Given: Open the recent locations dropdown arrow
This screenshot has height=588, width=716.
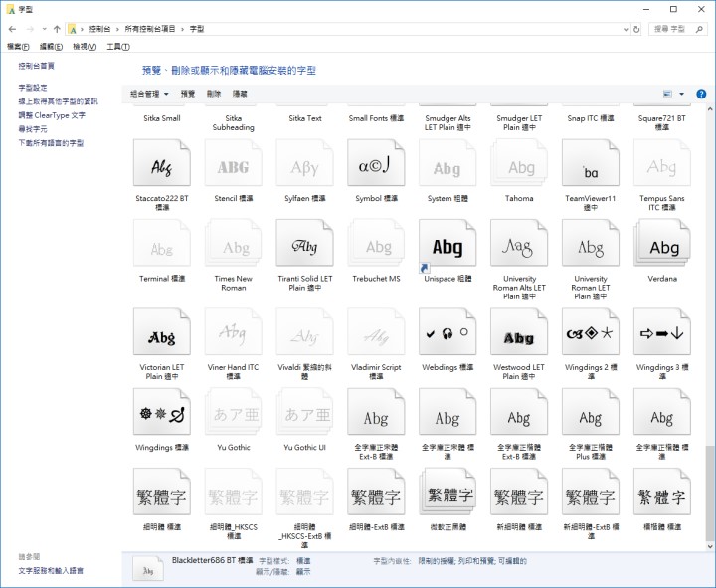Looking at the screenshot, I should tap(44, 29).
